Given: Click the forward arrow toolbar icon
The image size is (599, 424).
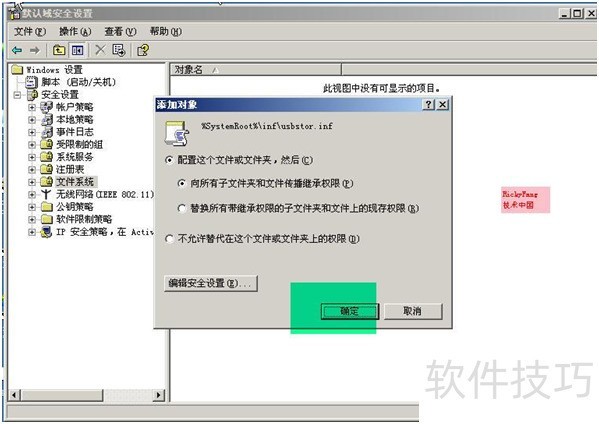Looking at the screenshot, I should (35, 50).
